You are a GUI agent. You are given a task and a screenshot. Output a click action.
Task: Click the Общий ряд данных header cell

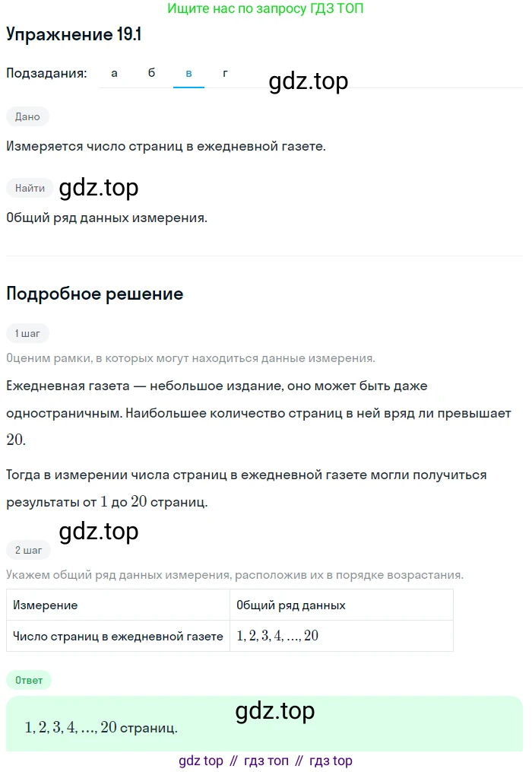point(341,605)
